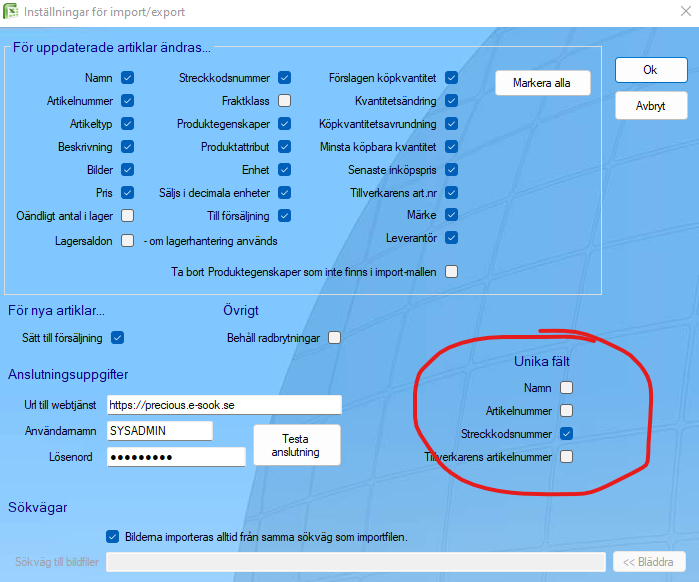Uncheck the Namn checkbox for updated articles
The width and height of the screenshot is (699, 582).
(127, 78)
